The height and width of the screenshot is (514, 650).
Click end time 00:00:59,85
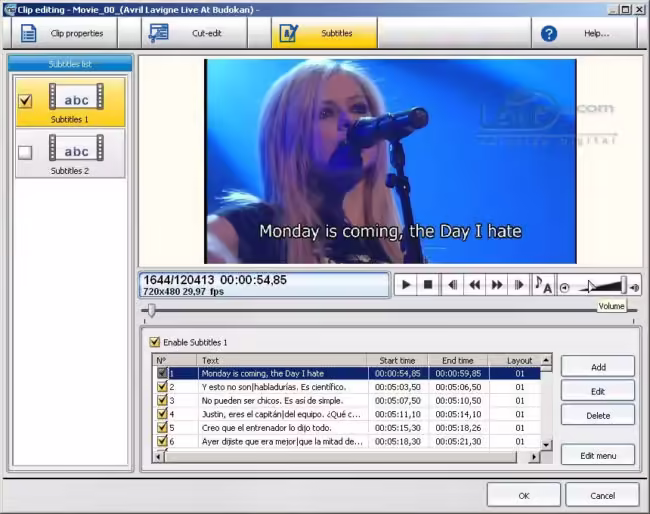click(458, 373)
